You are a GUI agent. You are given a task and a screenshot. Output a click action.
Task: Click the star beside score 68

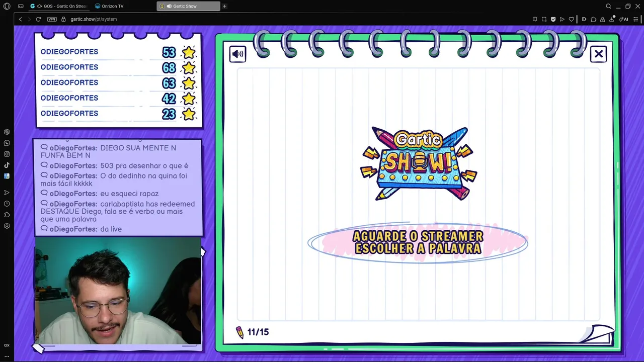coord(189,68)
